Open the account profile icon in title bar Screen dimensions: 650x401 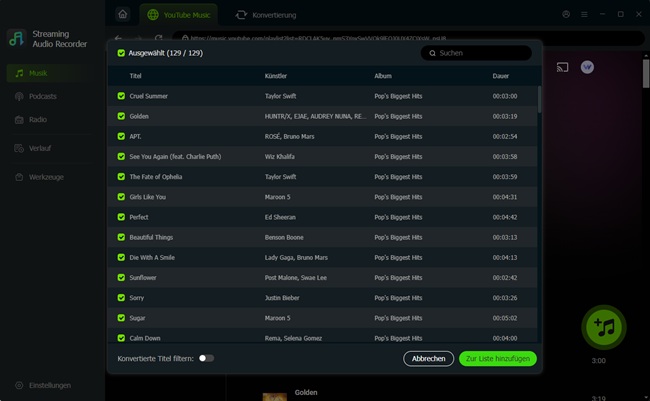tap(566, 15)
